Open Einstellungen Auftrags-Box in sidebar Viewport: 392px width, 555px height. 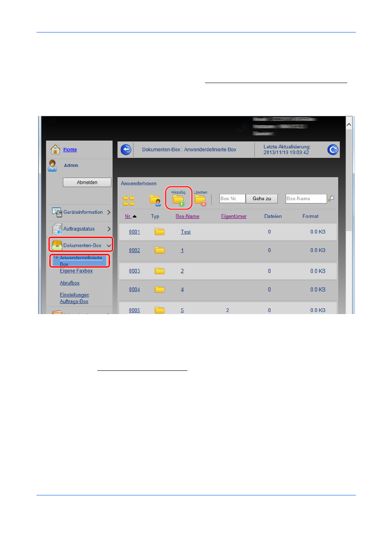tap(74, 298)
